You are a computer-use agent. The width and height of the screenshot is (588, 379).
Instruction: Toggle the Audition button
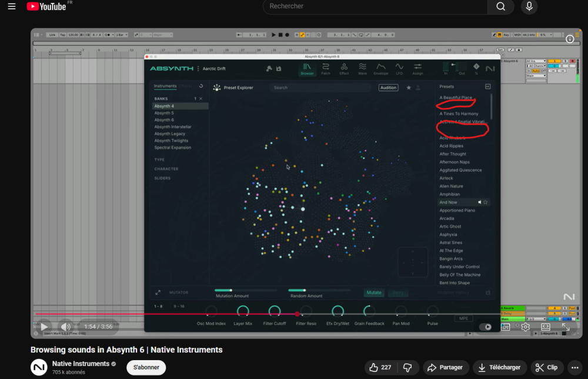pyautogui.click(x=388, y=88)
